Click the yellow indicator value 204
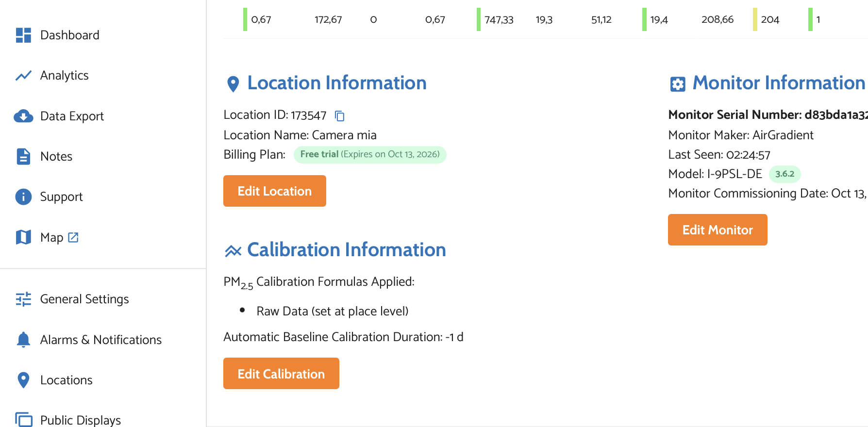 [x=770, y=20]
